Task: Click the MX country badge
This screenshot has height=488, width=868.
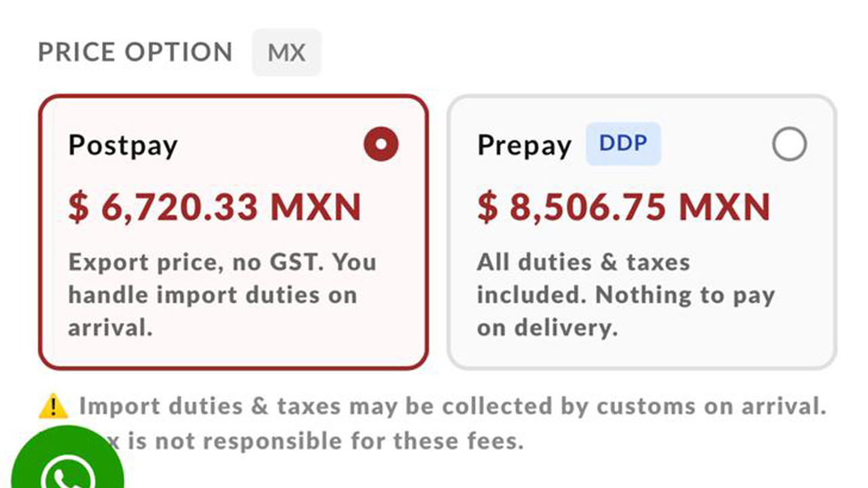Action: pos(286,53)
